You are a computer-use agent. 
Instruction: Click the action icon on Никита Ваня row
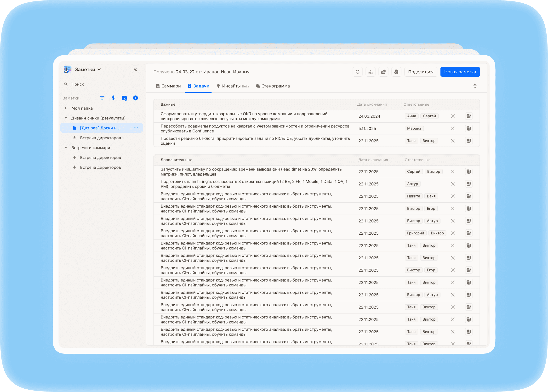468,196
